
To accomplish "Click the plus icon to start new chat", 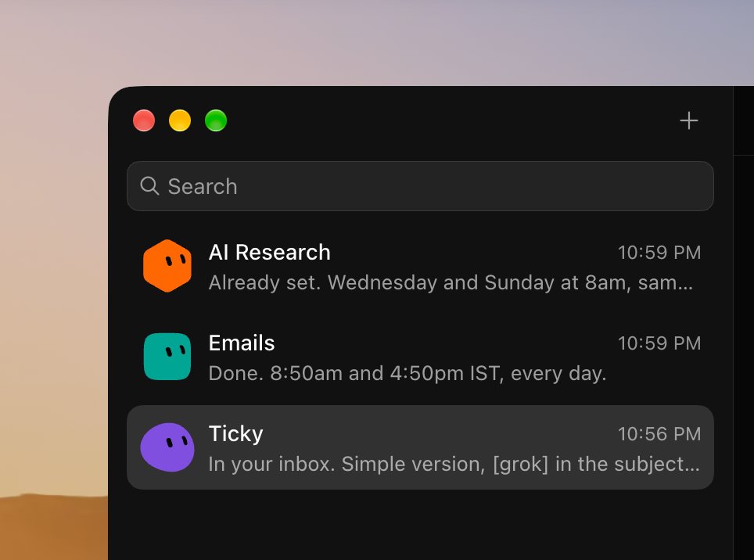I will [688, 120].
